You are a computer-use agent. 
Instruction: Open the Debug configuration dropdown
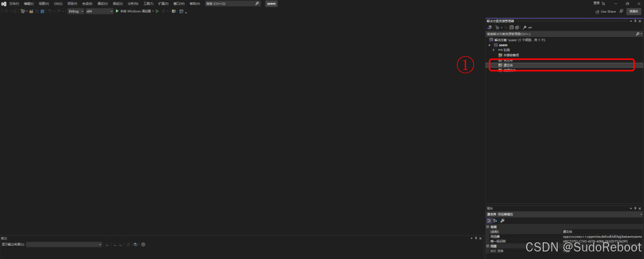click(76, 11)
